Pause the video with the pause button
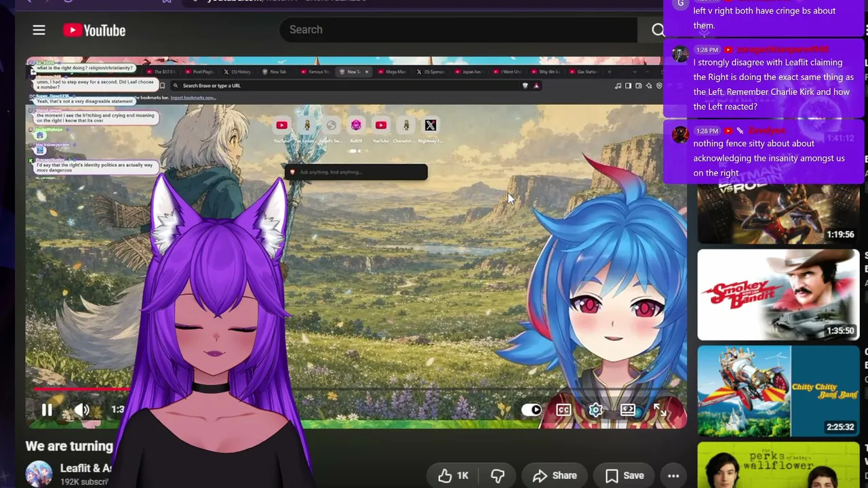The height and width of the screenshot is (488, 868). (47, 409)
